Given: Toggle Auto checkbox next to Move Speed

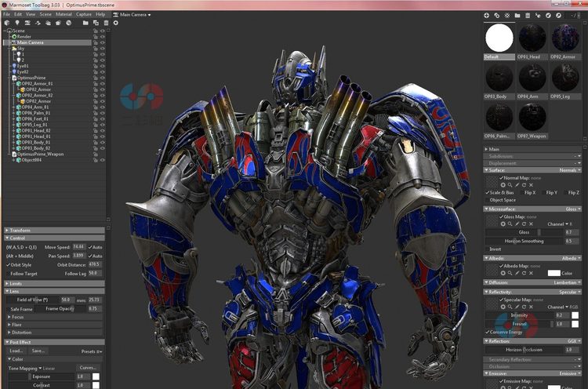Looking at the screenshot, I should coord(90,247).
